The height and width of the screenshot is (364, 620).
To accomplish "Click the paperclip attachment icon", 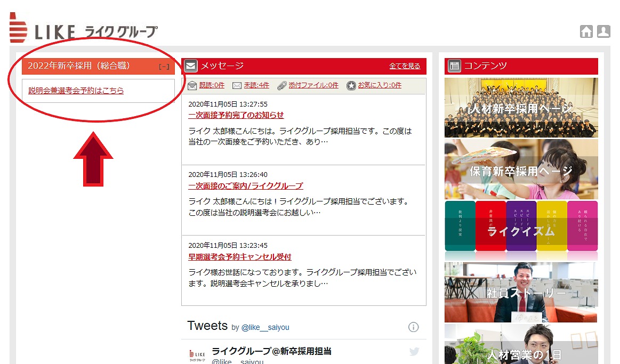I will (281, 86).
